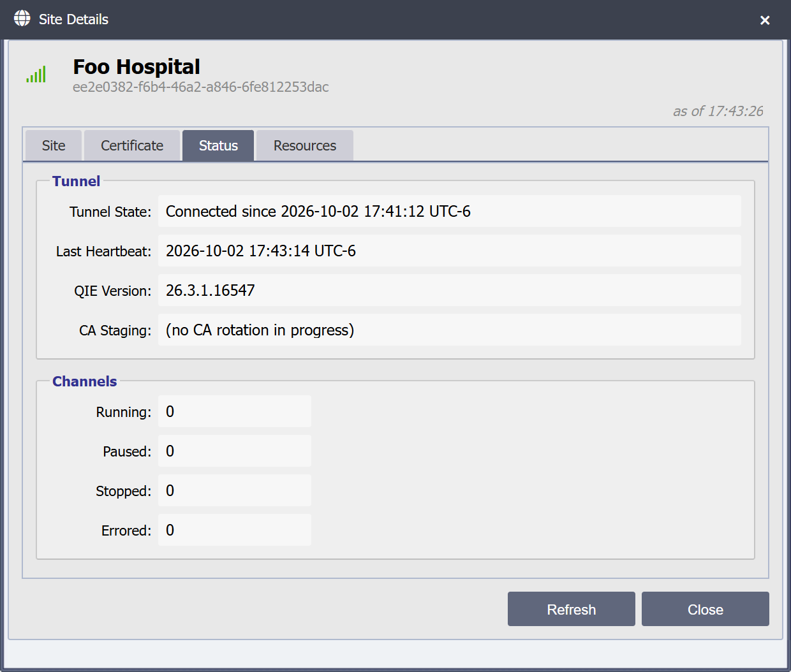Click the Refresh button
Screen dimensions: 791x672
coord(572,609)
